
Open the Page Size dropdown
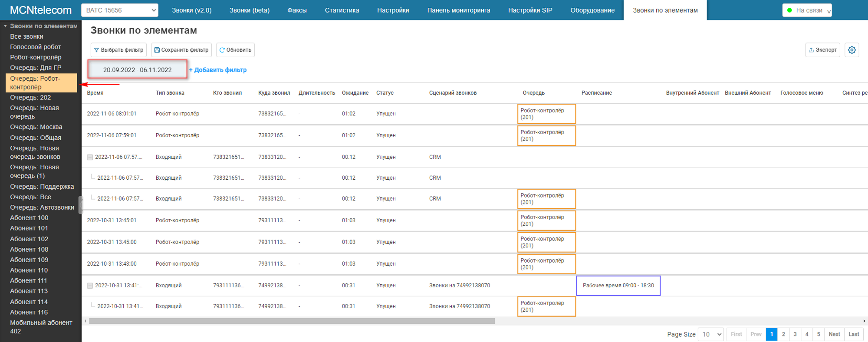pyautogui.click(x=710, y=334)
